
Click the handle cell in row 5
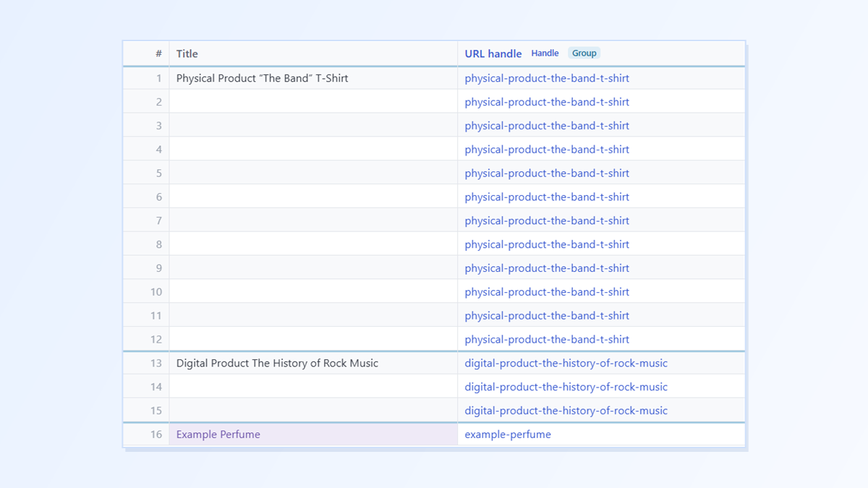tap(601, 173)
